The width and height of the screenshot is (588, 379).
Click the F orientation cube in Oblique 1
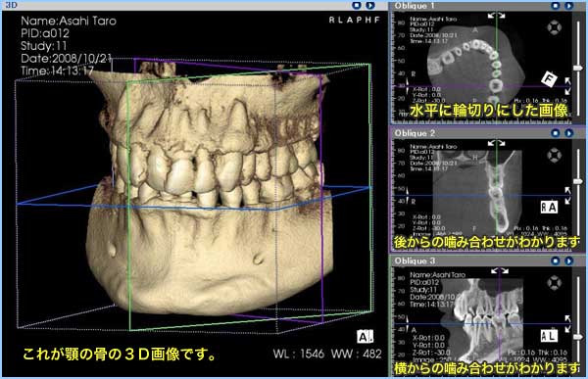[550, 79]
